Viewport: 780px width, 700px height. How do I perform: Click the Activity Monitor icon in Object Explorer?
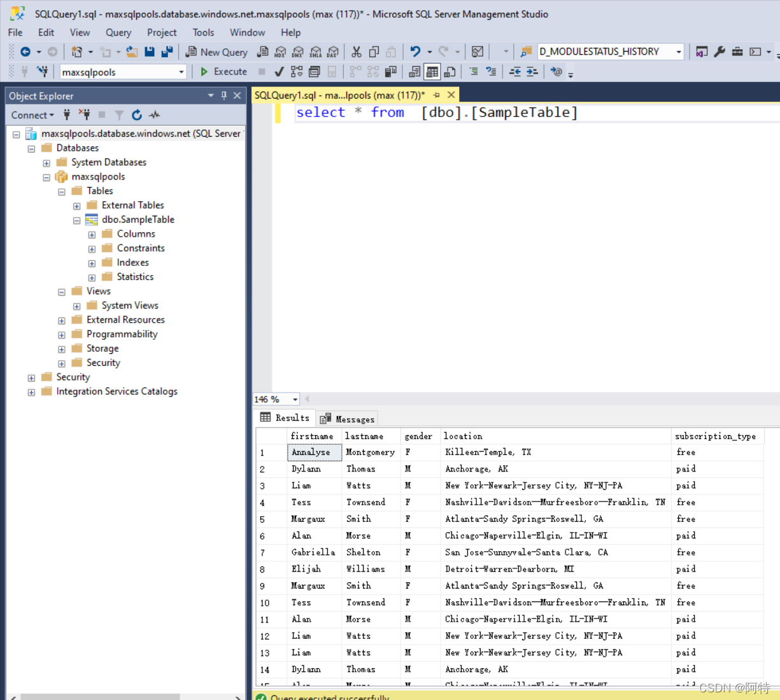pyautogui.click(x=155, y=115)
